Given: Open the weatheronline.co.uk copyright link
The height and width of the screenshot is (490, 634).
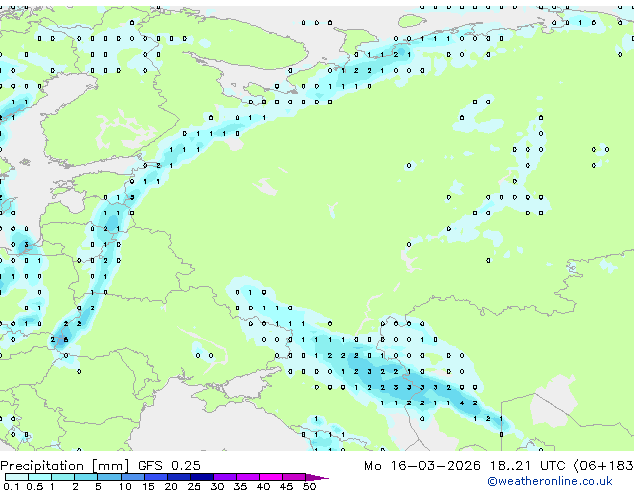Looking at the screenshot, I should (550, 481).
